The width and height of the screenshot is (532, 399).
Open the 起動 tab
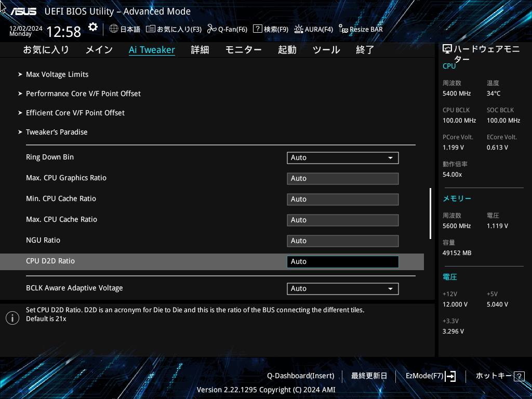tap(287, 50)
